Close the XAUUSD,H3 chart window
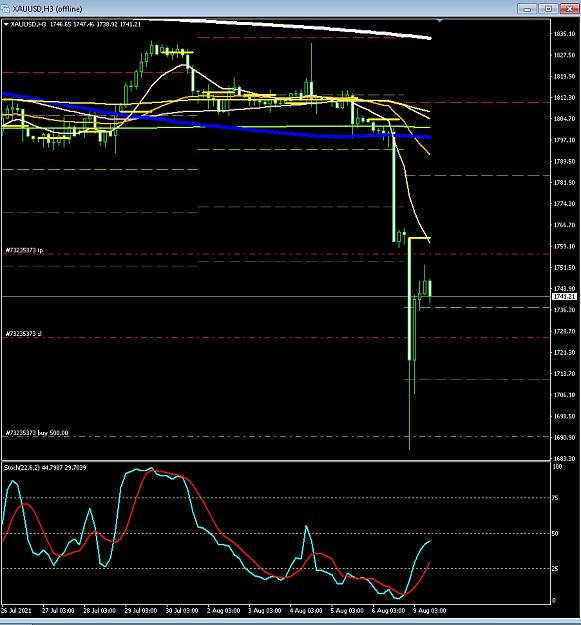 tap(569, 8)
